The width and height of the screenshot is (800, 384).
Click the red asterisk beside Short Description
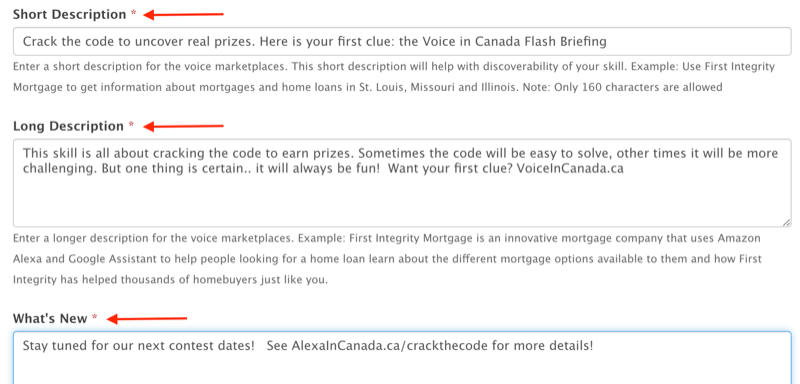point(134,13)
